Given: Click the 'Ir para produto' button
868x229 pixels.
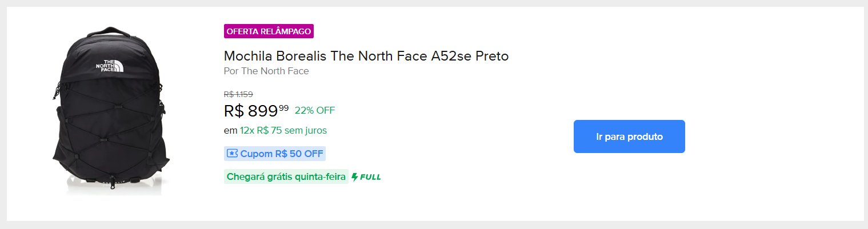Looking at the screenshot, I should (x=629, y=136).
